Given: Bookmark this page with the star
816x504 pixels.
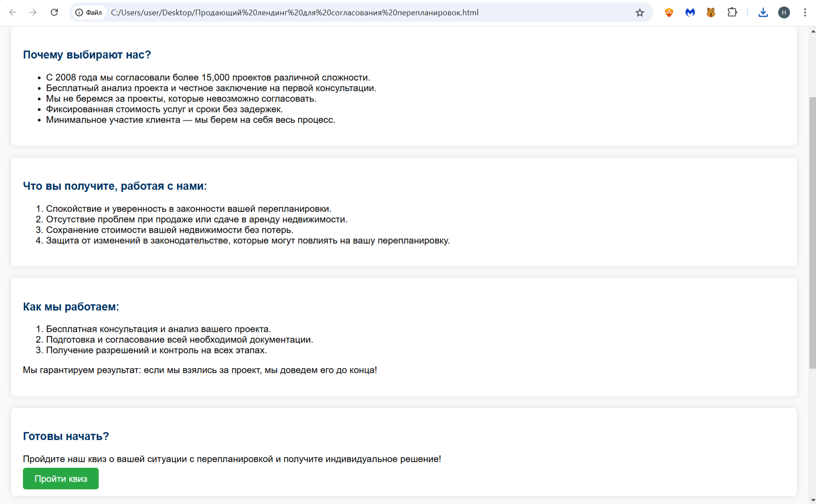Looking at the screenshot, I should (640, 13).
